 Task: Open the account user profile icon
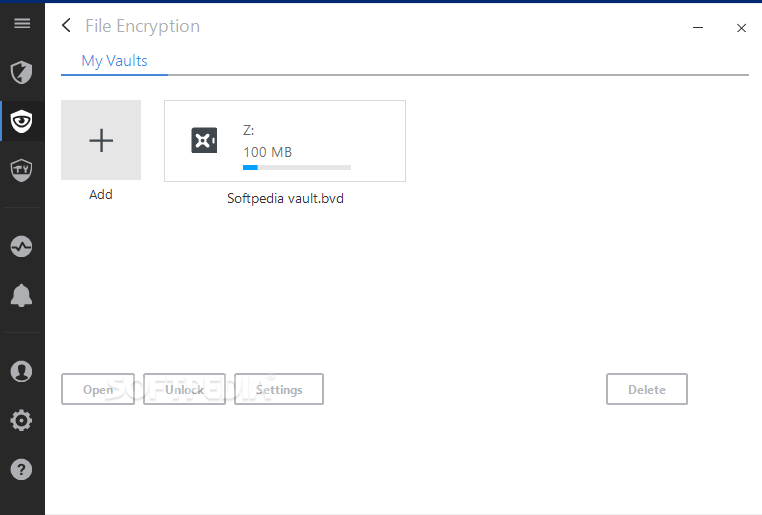coord(21,372)
